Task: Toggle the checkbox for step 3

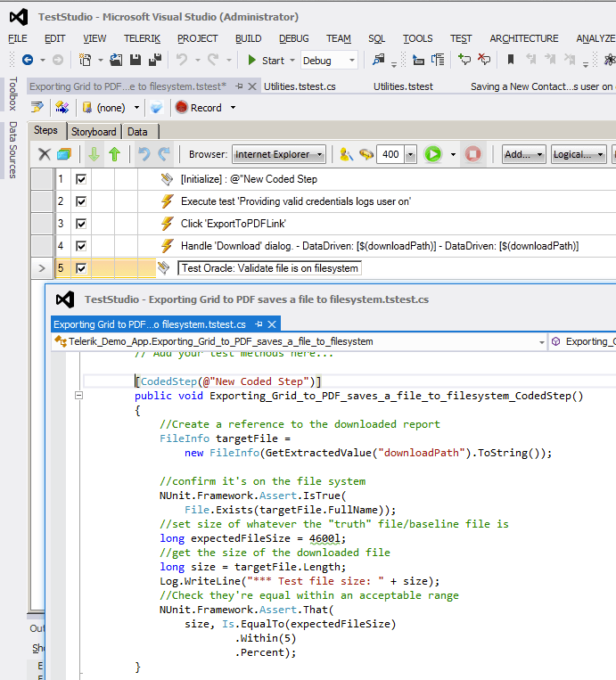Action: point(81,224)
